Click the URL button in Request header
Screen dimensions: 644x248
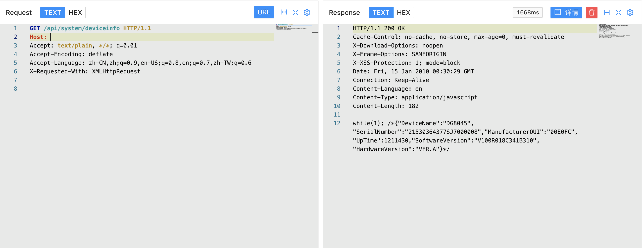tap(263, 12)
